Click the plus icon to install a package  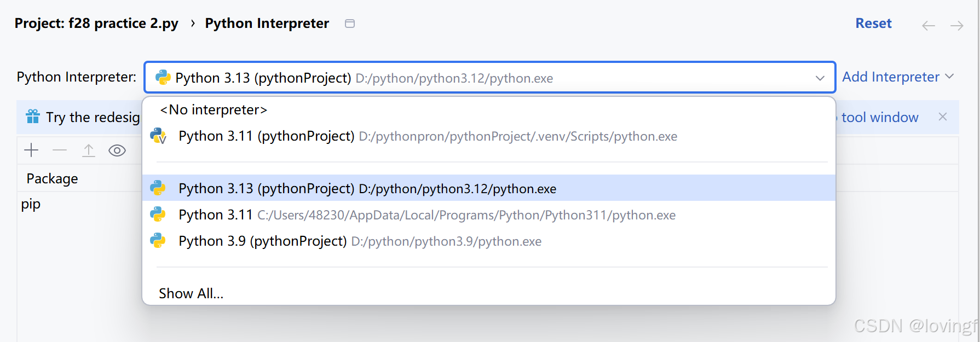[x=31, y=150]
